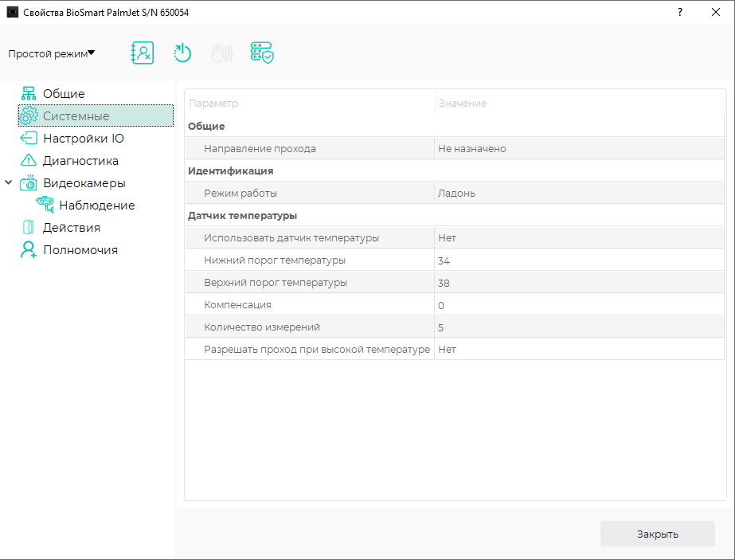Click the door icon beside Действия
Screen dimensions: 735x560
29,228
